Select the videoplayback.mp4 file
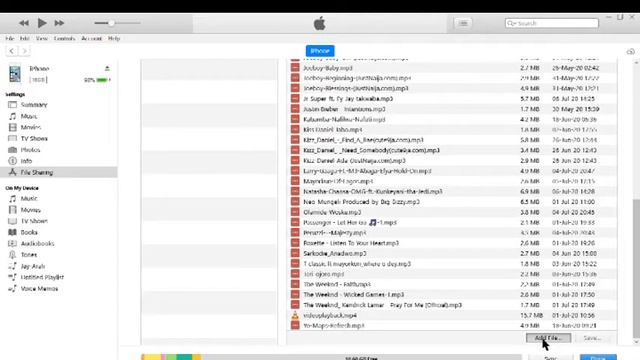This screenshot has width=640, height=360. point(453,316)
